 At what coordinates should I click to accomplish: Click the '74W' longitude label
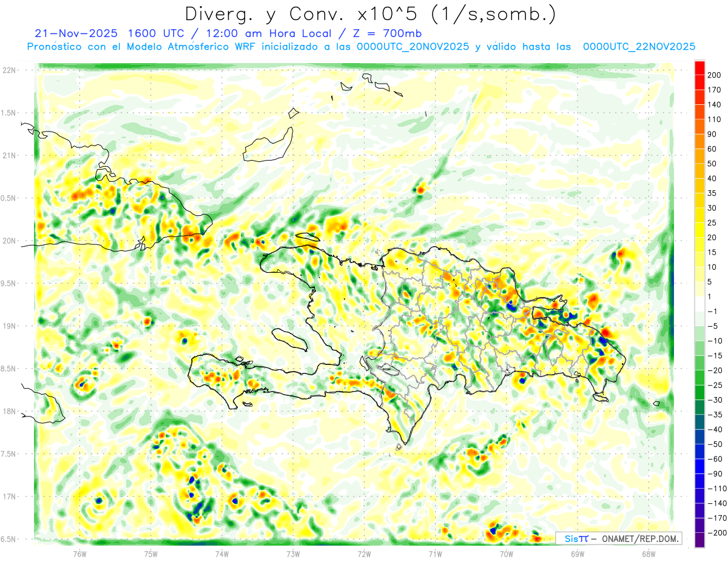(222, 553)
